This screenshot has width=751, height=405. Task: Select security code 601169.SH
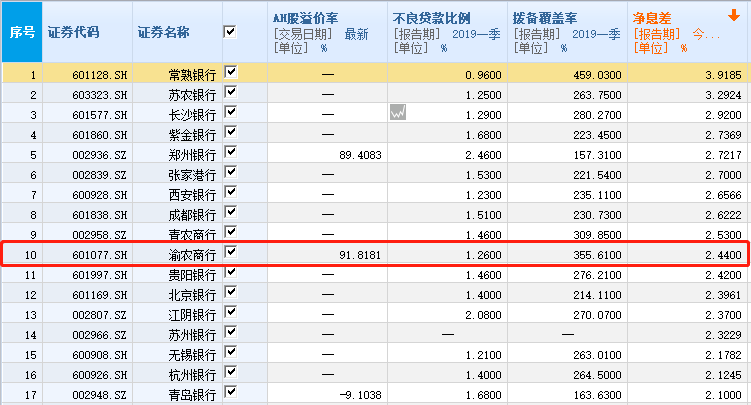coord(100,295)
